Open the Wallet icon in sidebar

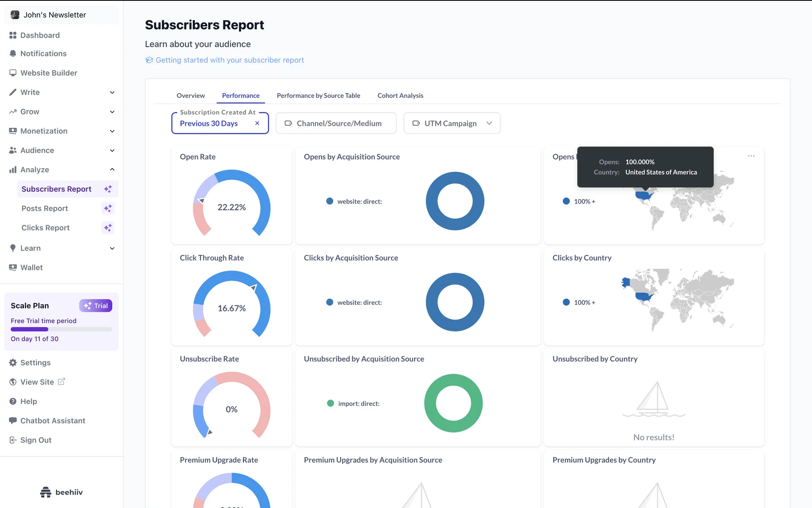13,268
